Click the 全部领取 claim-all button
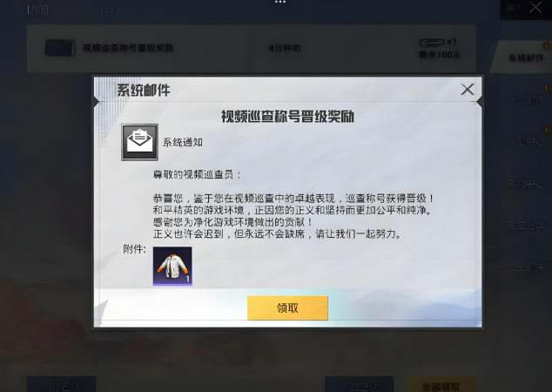 (x=441, y=385)
